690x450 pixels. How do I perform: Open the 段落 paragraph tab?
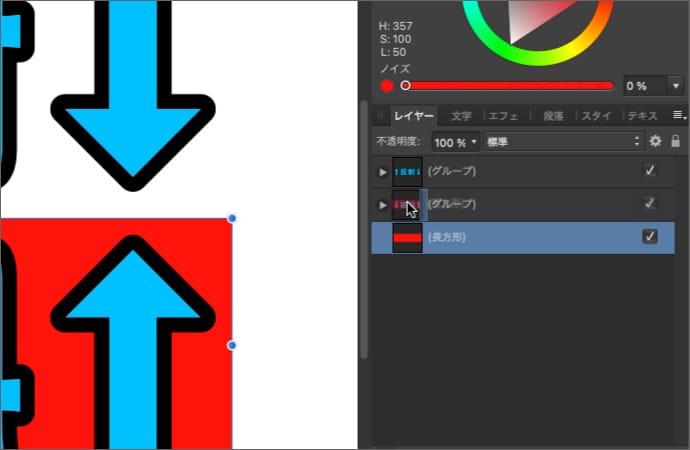[x=553, y=116]
